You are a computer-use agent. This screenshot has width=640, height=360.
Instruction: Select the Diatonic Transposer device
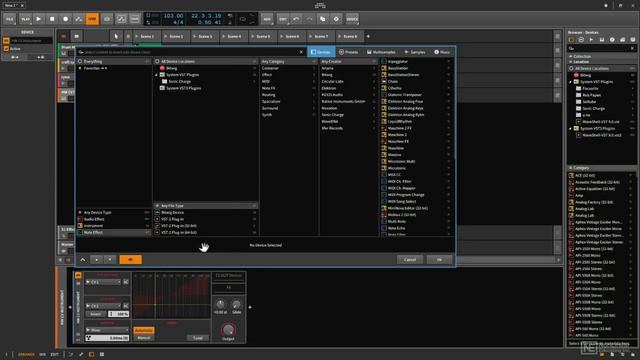(x=416, y=95)
